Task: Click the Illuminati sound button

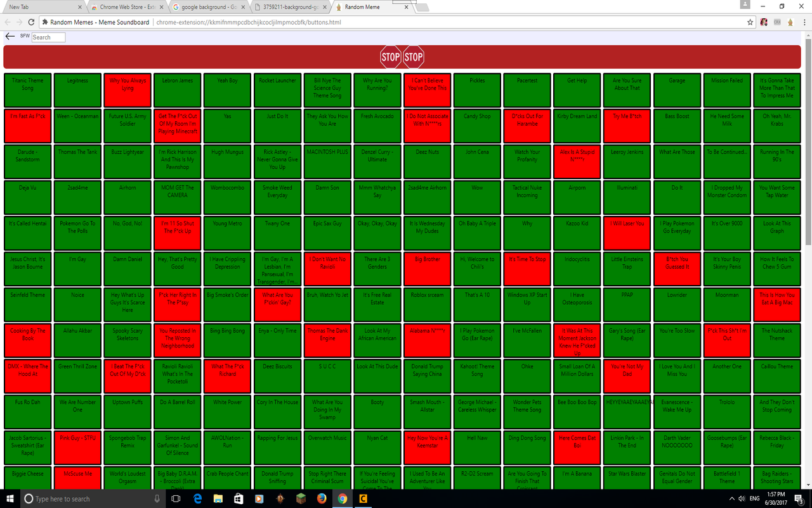Action: click(x=627, y=197)
